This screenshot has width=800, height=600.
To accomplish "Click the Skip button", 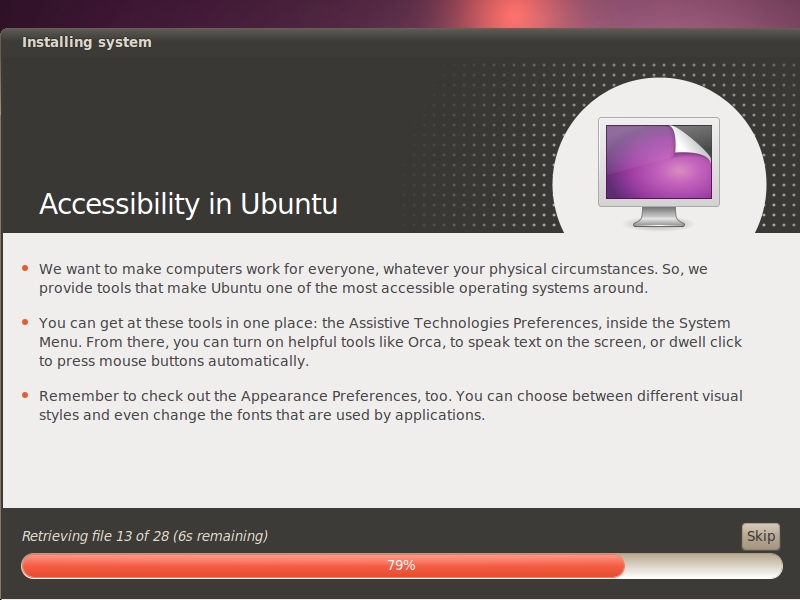I will [761, 536].
